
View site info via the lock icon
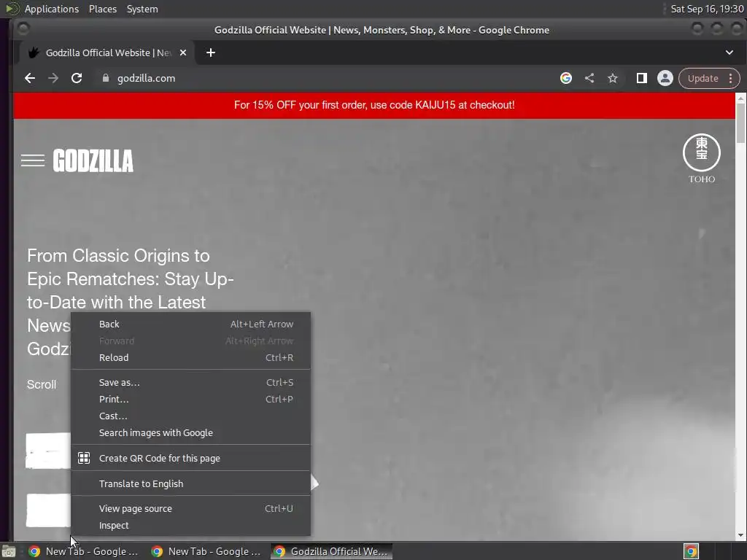[x=106, y=78]
